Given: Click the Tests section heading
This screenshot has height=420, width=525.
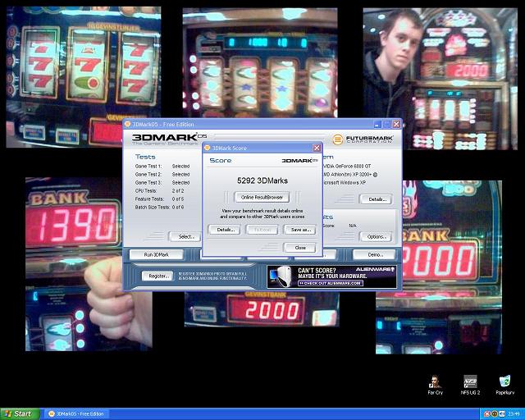Looking at the screenshot, I should click(145, 157).
